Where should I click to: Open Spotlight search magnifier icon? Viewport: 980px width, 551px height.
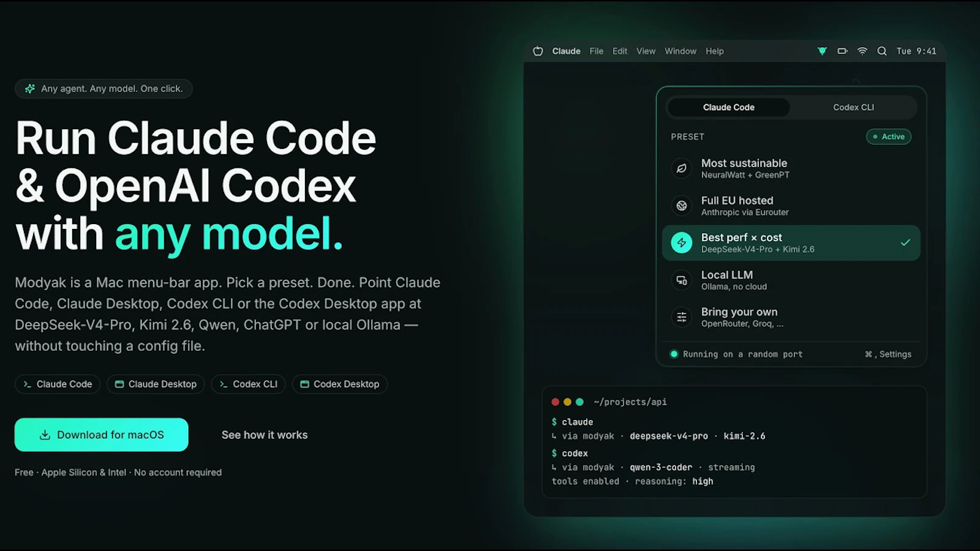click(x=882, y=51)
